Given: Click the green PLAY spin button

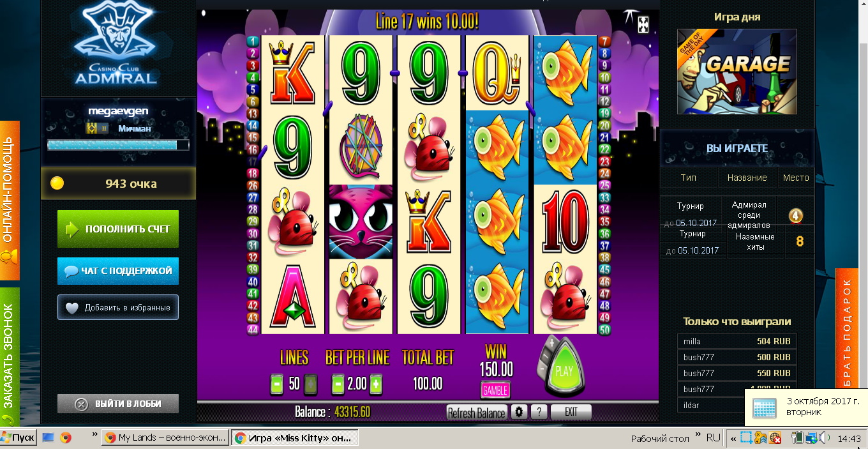Looking at the screenshot, I should pos(564,371).
